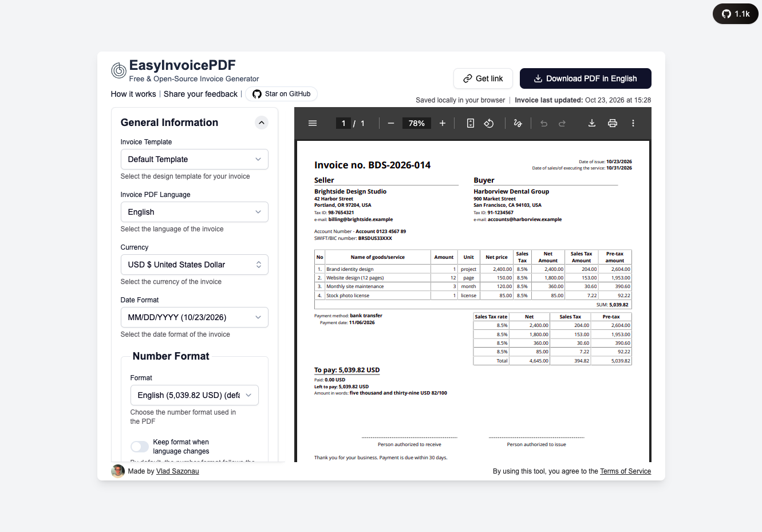This screenshot has width=762, height=532.
Task: Open the Currency selector
Action: click(195, 265)
